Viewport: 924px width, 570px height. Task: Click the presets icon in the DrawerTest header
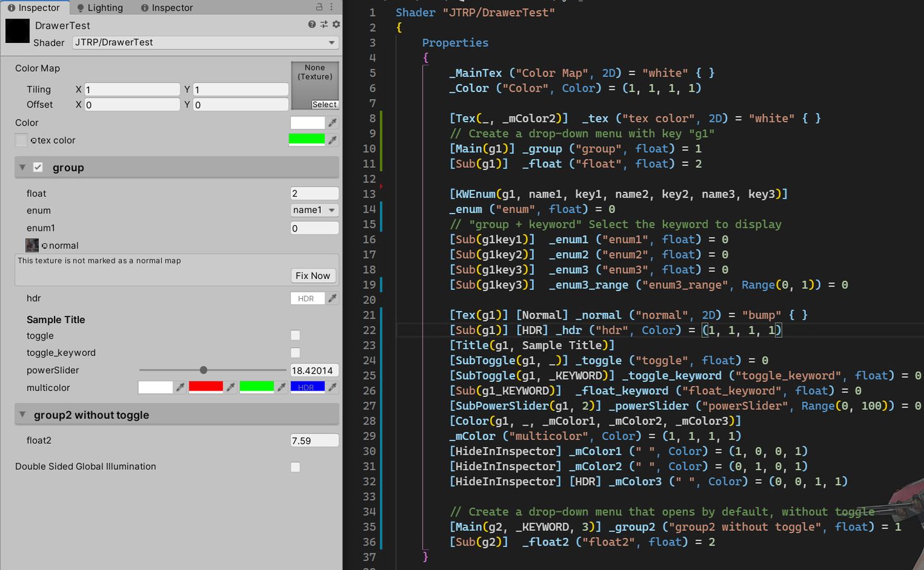coord(325,24)
